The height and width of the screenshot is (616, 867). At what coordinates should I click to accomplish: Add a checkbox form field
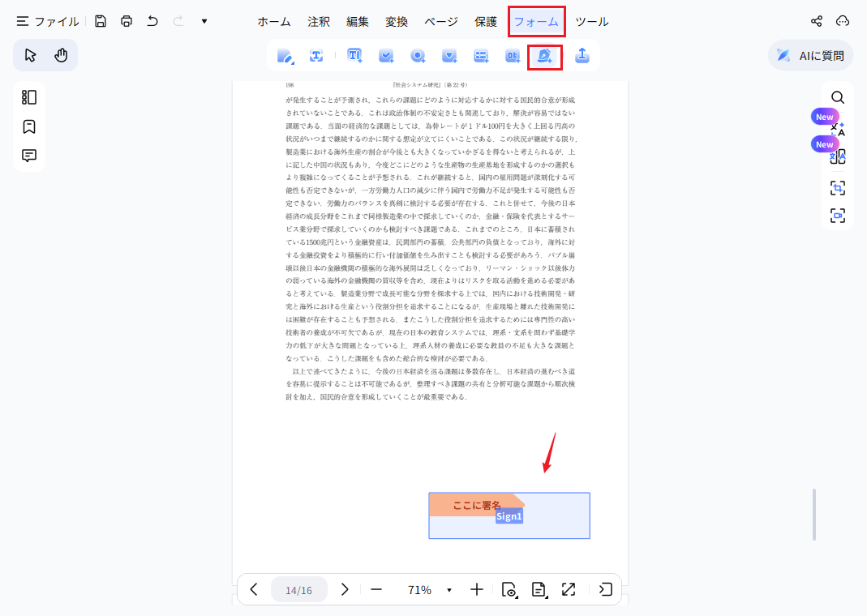(386, 56)
